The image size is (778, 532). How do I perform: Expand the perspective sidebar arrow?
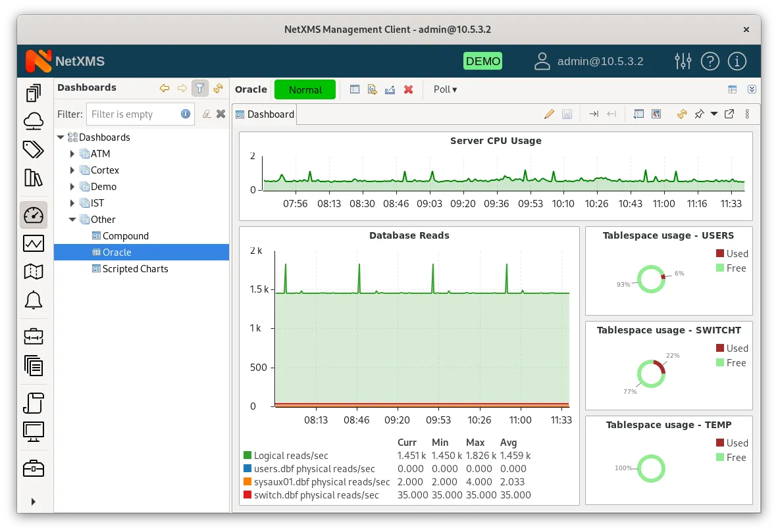(x=34, y=501)
